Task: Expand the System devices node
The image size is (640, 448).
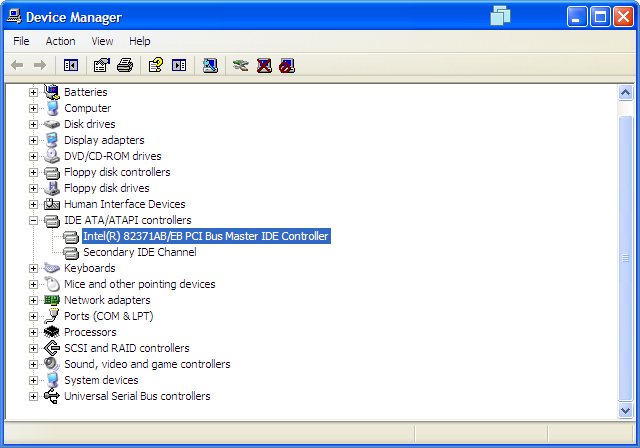Action: (33, 380)
